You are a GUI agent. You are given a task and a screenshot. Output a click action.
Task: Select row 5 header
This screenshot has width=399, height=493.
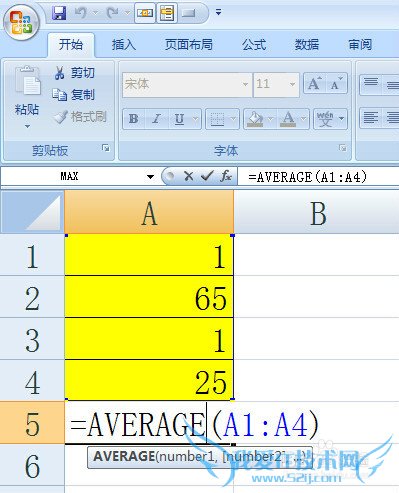point(32,423)
